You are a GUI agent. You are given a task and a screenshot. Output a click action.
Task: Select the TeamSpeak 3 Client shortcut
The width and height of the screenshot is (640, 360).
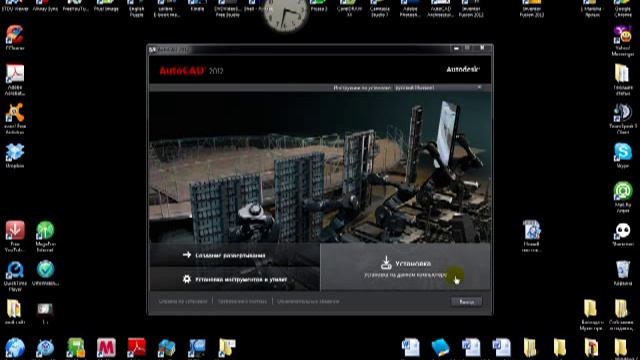tap(623, 118)
